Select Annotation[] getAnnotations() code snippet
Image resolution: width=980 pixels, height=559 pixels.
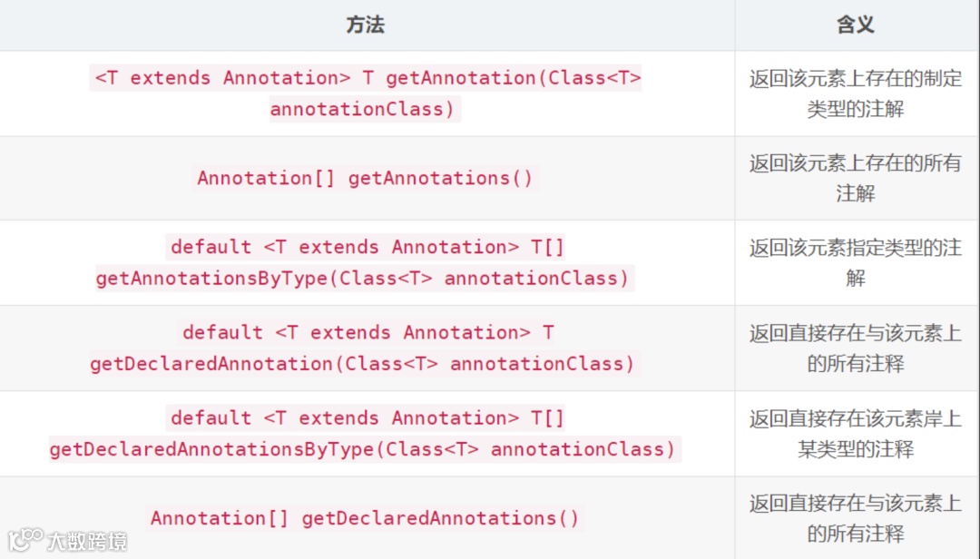366,178
